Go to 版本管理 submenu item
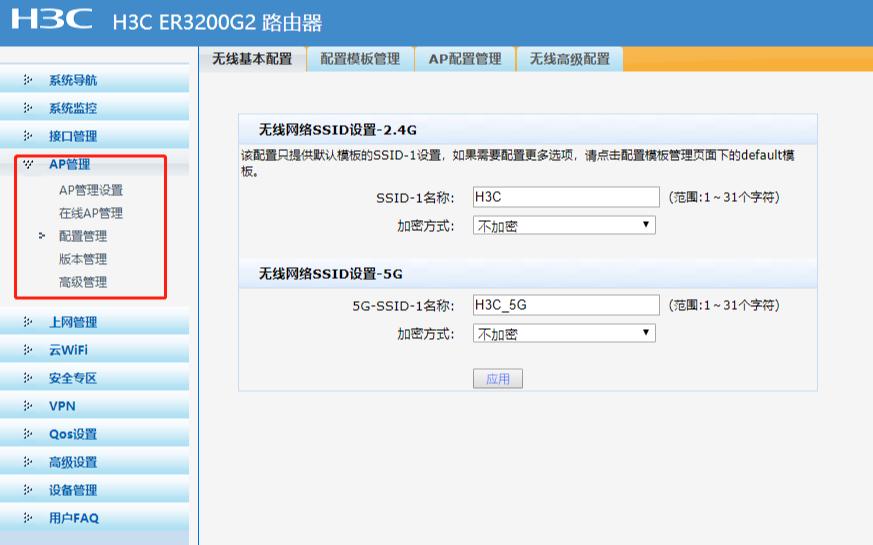 [x=83, y=259]
